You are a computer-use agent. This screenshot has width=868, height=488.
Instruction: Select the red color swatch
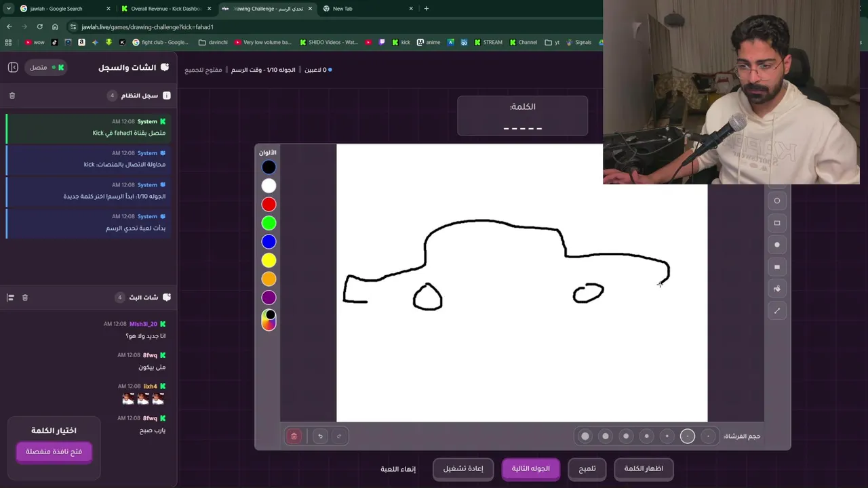(x=269, y=205)
